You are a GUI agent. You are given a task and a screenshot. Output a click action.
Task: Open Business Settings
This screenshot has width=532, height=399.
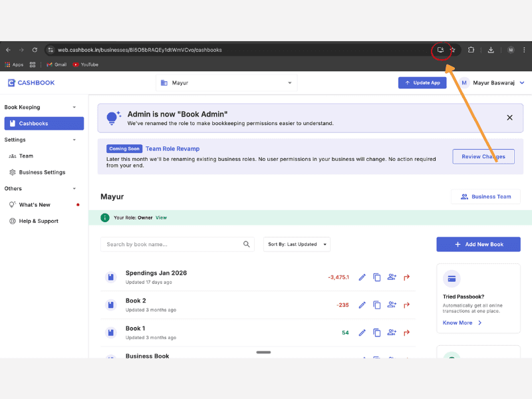tap(42, 172)
